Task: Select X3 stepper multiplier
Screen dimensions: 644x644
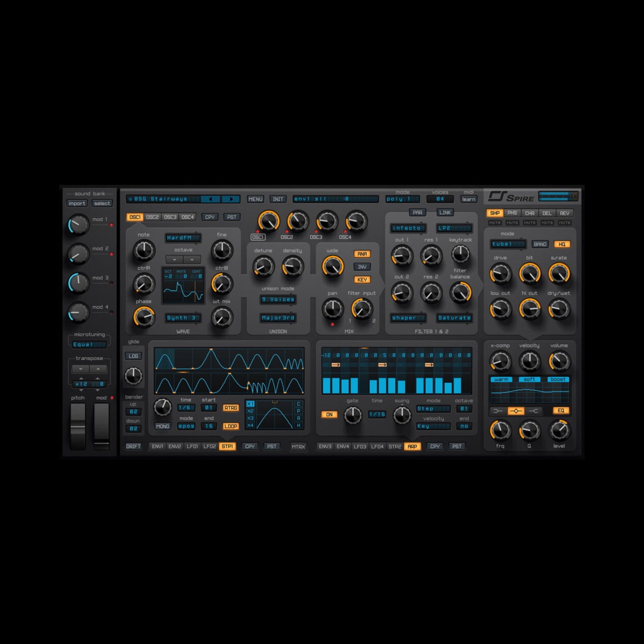Action: (250, 418)
